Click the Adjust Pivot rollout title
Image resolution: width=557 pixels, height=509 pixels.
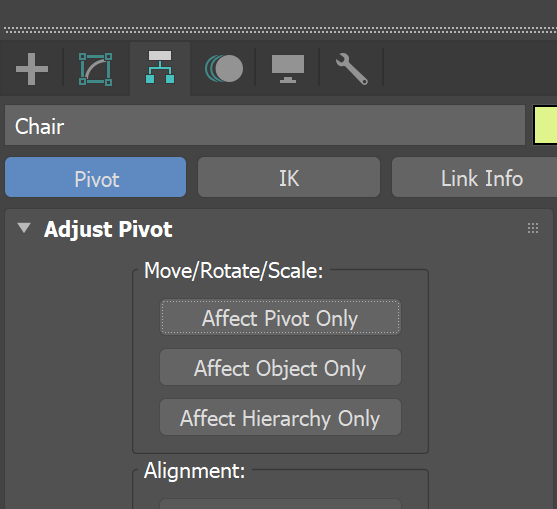pos(108,229)
